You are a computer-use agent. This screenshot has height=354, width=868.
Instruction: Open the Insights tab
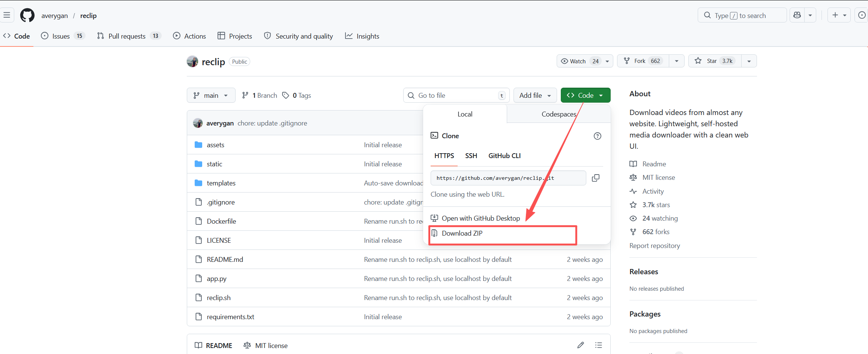point(362,36)
